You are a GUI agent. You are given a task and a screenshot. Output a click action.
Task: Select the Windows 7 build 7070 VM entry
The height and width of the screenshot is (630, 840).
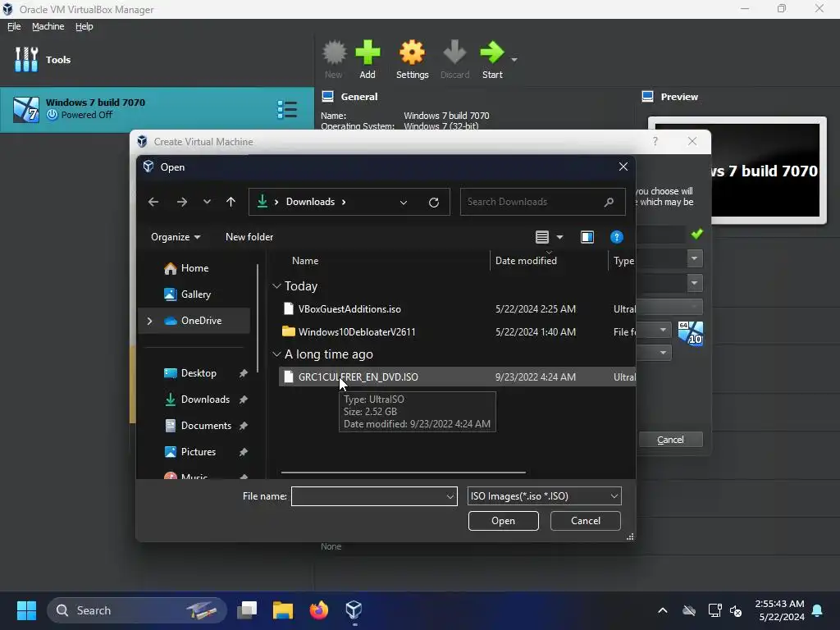157,110
